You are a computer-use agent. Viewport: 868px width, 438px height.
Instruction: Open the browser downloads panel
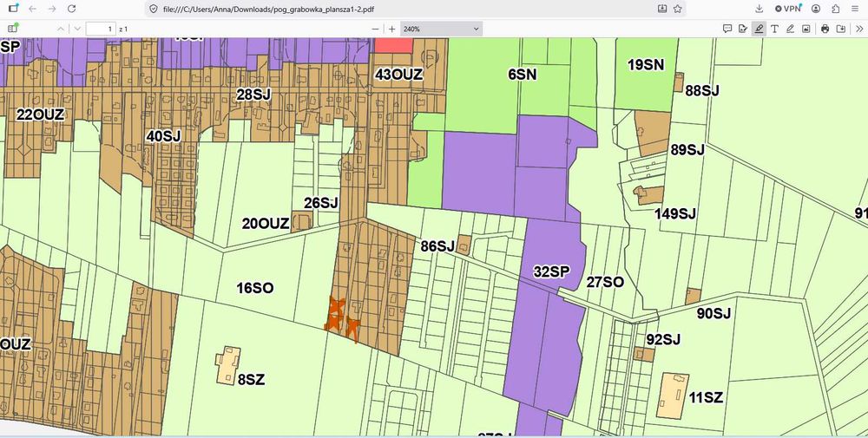pyautogui.click(x=759, y=9)
